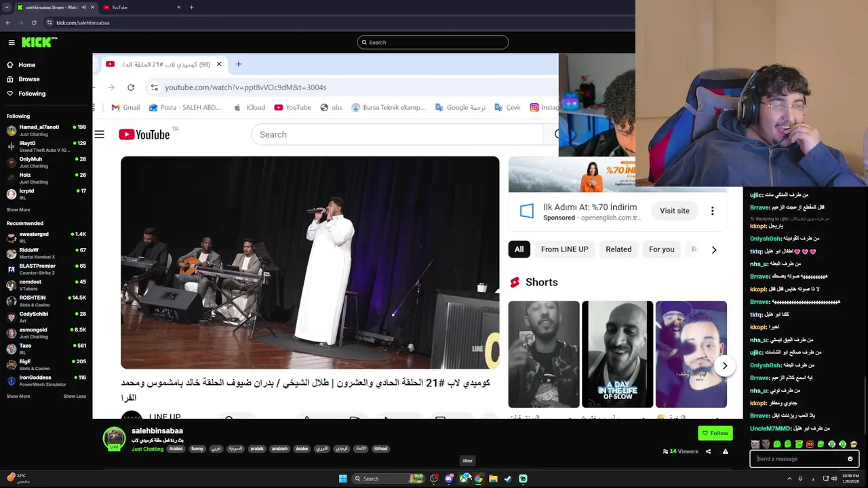Insert the angry red emote
The height and width of the screenshot is (488, 868).
point(810,445)
